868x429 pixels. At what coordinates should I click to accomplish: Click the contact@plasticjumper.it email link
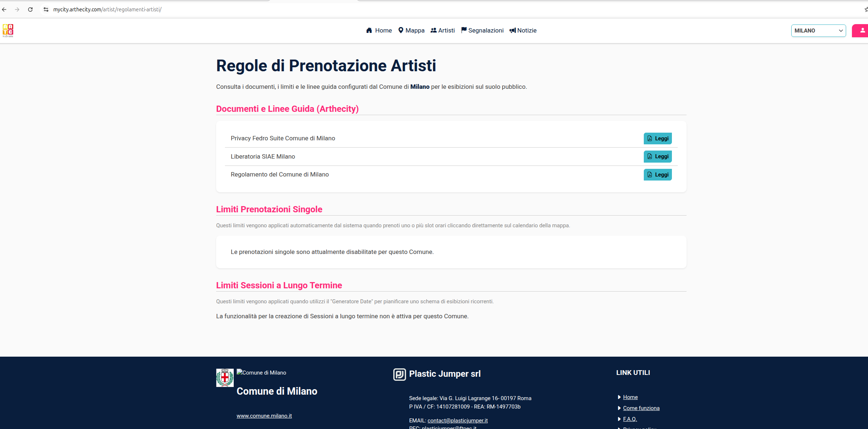[x=458, y=421]
